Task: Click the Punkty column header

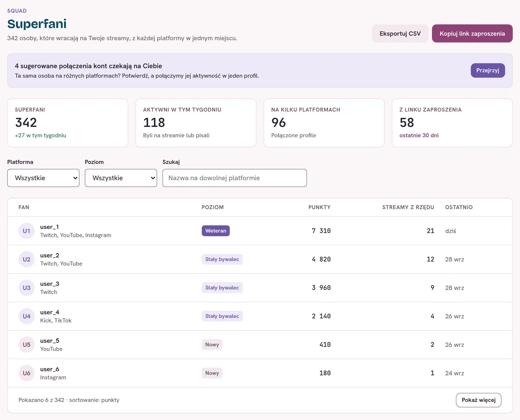Action: click(x=320, y=207)
